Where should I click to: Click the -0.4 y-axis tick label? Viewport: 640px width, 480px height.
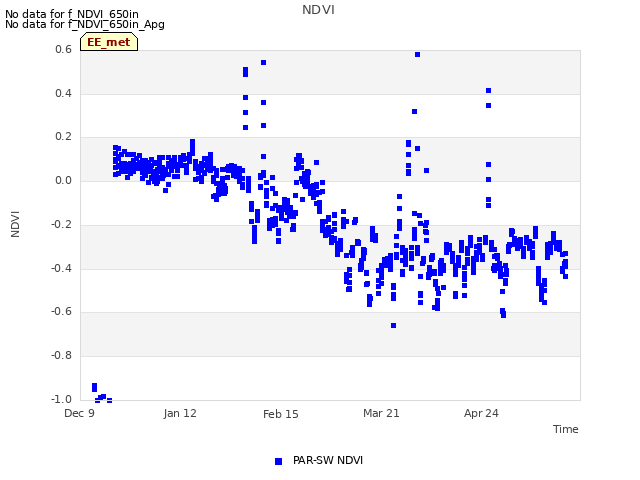point(61,268)
